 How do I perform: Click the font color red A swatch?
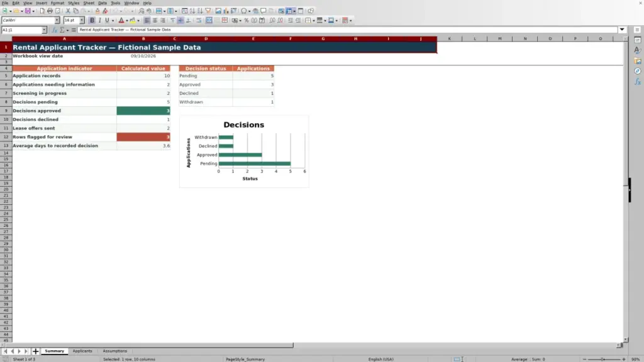121,21
